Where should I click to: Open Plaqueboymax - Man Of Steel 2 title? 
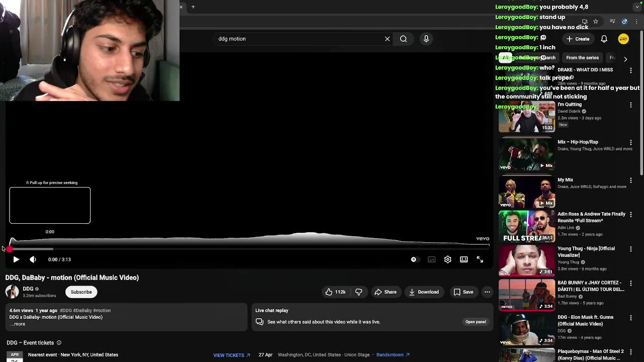tap(591, 355)
